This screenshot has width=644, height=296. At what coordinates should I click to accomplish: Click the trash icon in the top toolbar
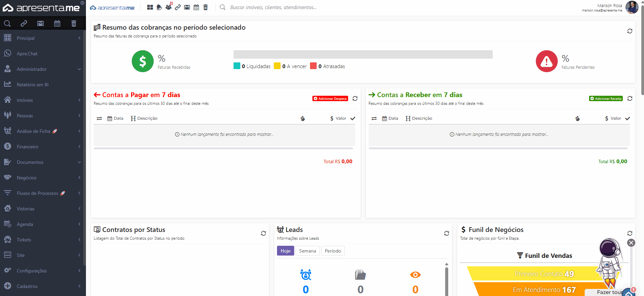(x=206, y=7)
